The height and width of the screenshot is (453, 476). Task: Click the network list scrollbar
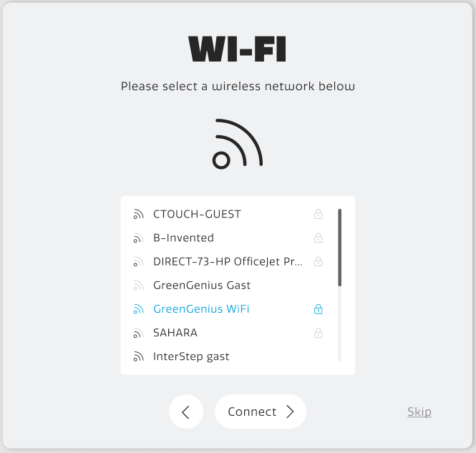click(x=339, y=248)
